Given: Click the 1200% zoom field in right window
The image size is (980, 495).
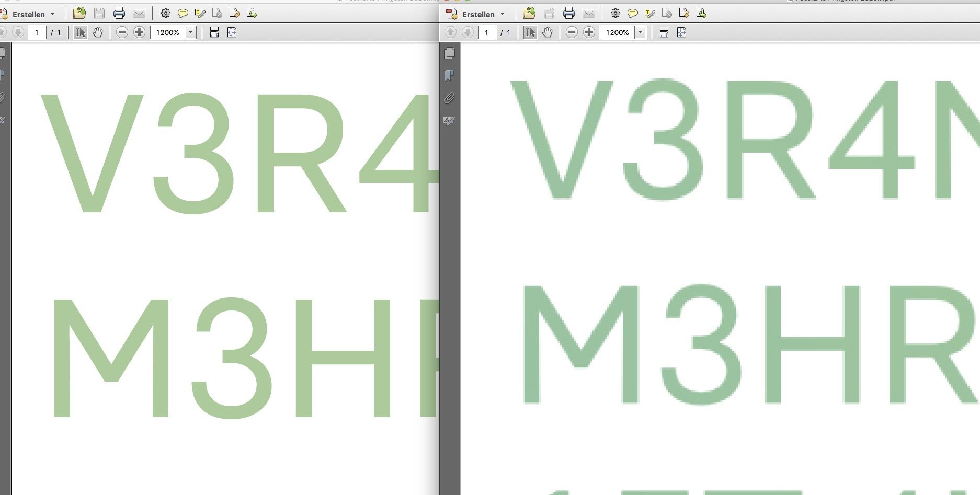Looking at the screenshot, I should coord(617,32).
